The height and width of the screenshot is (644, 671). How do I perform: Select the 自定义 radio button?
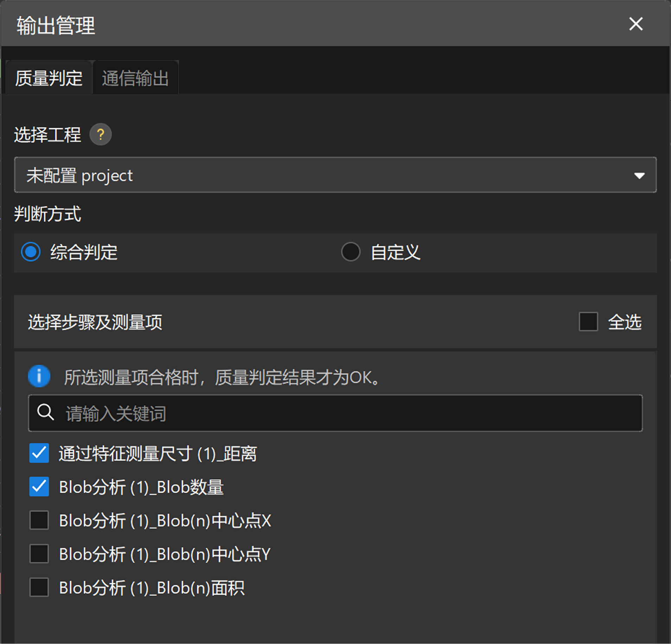351,252
